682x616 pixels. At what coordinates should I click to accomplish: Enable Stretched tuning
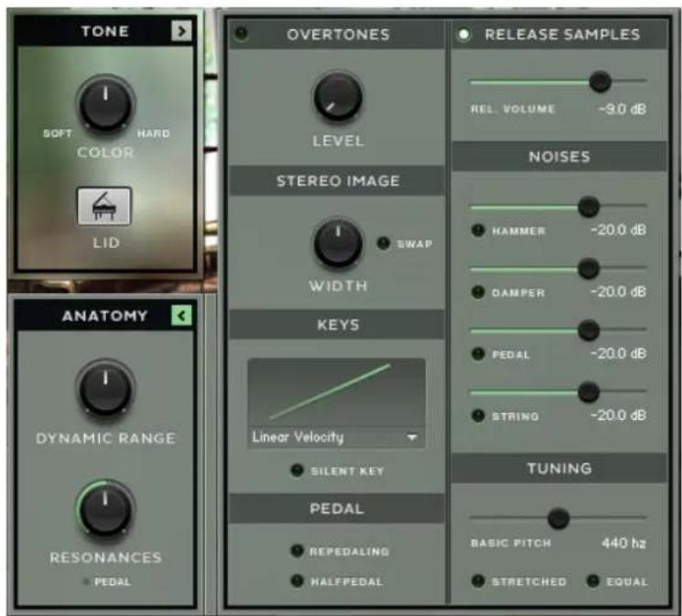[x=478, y=581]
